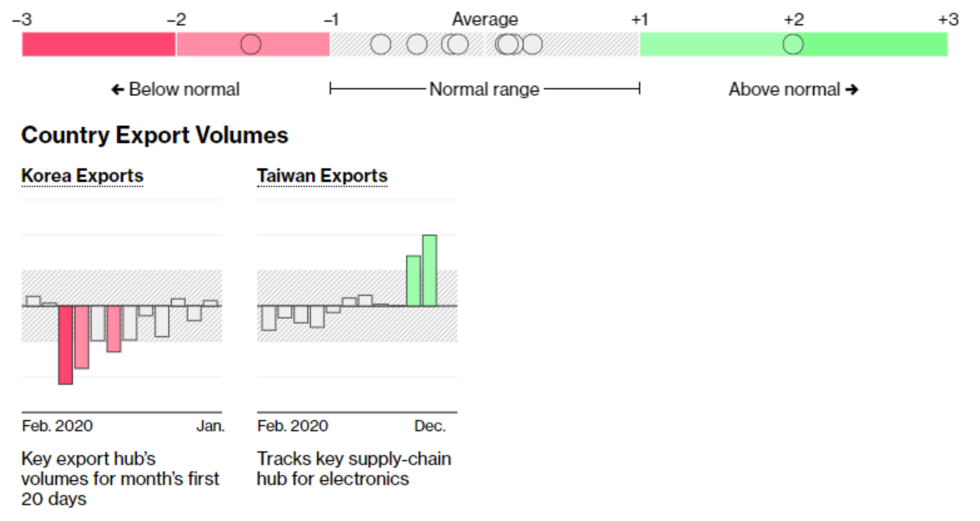This screenshot has height=521, width=980.
Task: Select the leftmost circle in the hatched normal range
Action: point(380,44)
